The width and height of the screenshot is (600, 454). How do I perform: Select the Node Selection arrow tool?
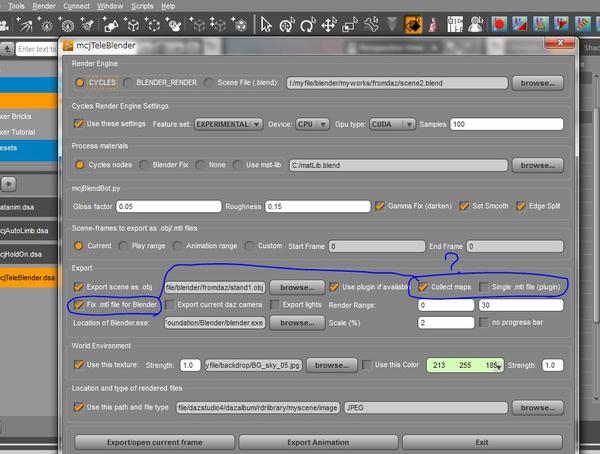[266, 24]
